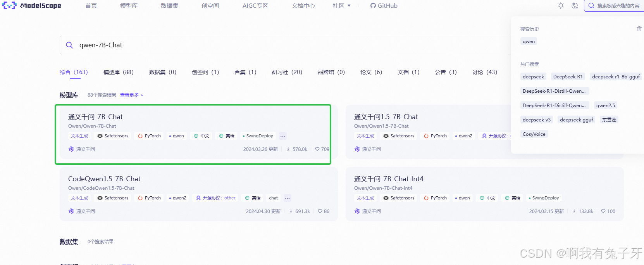Screen dimensions: 644x265
Task: Click the qwen search history chip
Action: tap(529, 42)
